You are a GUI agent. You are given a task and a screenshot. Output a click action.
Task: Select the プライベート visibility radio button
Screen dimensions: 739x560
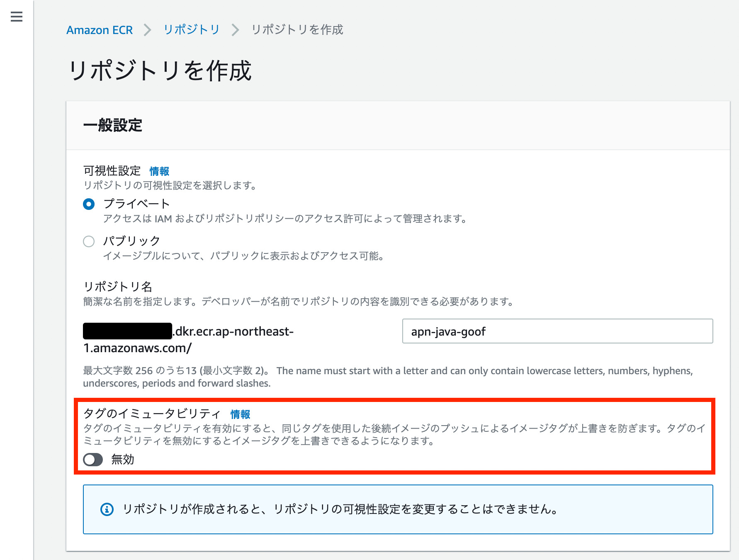click(x=89, y=204)
